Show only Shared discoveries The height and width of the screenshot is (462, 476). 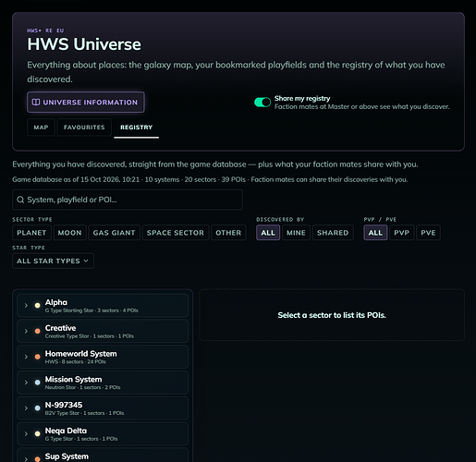click(333, 233)
